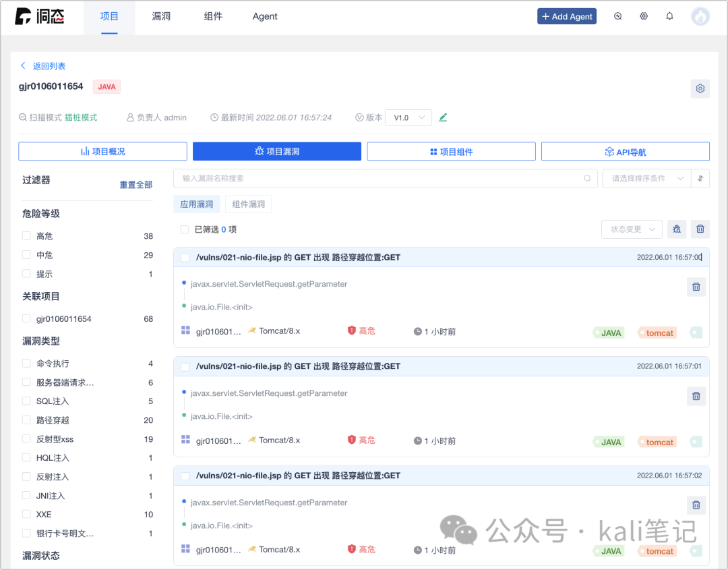Click the project grid icon in first card
The height and width of the screenshot is (570, 728).
click(186, 331)
